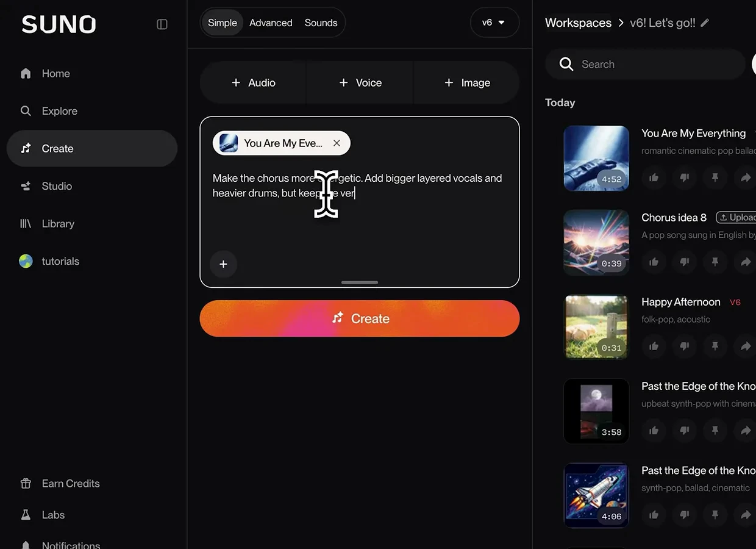The width and height of the screenshot is (756, 549).
Task: Dislike the You Are My Everything song
Action: [685, 178]
